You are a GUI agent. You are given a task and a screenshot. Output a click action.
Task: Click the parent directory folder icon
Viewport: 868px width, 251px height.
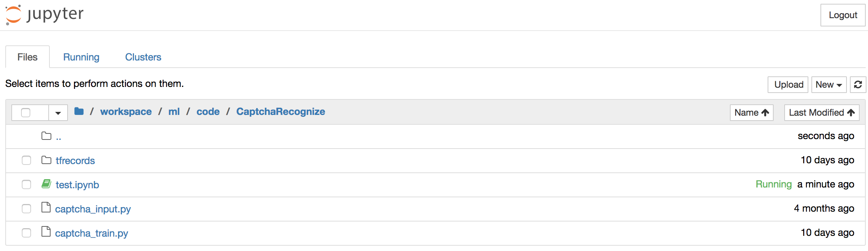(x=46, y=136)
